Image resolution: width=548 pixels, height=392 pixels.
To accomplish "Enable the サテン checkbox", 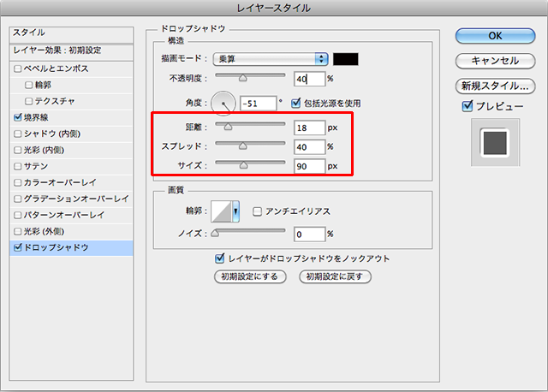I will pos(17,166).
